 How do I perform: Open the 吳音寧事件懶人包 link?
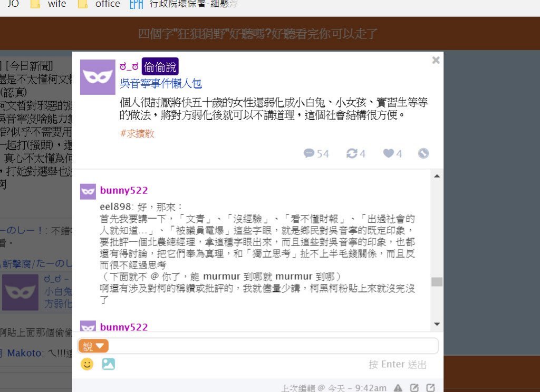coord(161,84)
